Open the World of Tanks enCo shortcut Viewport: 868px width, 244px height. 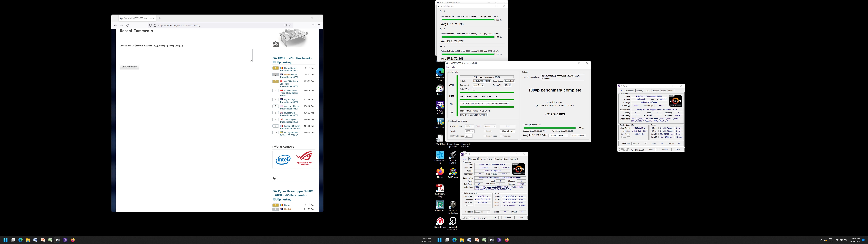[453, 224]
